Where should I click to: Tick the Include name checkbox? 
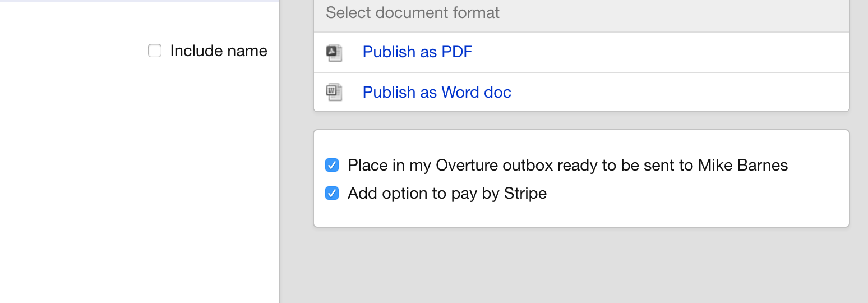click(155, 50)
